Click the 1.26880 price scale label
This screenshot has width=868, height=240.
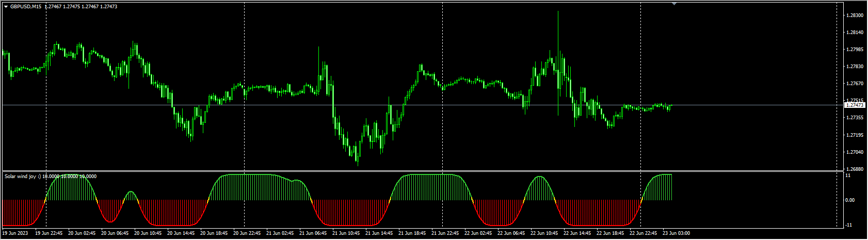[854, 169]
